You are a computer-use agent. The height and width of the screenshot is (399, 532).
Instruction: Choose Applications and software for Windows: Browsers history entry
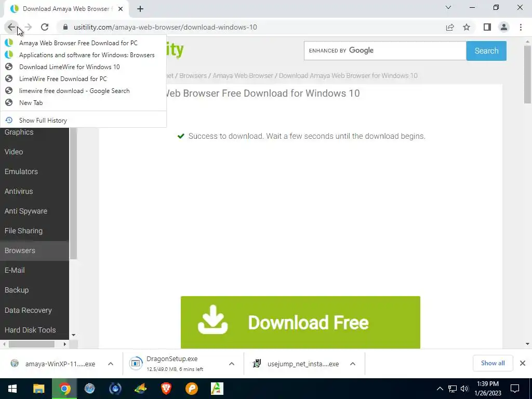tap(83, 55)
